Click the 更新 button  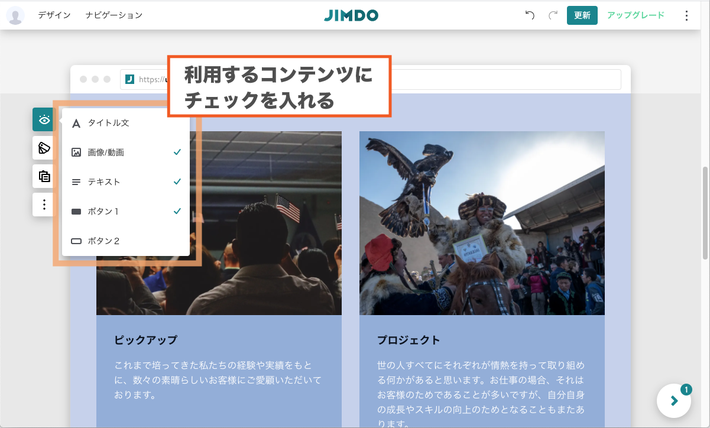coord(582,15)
